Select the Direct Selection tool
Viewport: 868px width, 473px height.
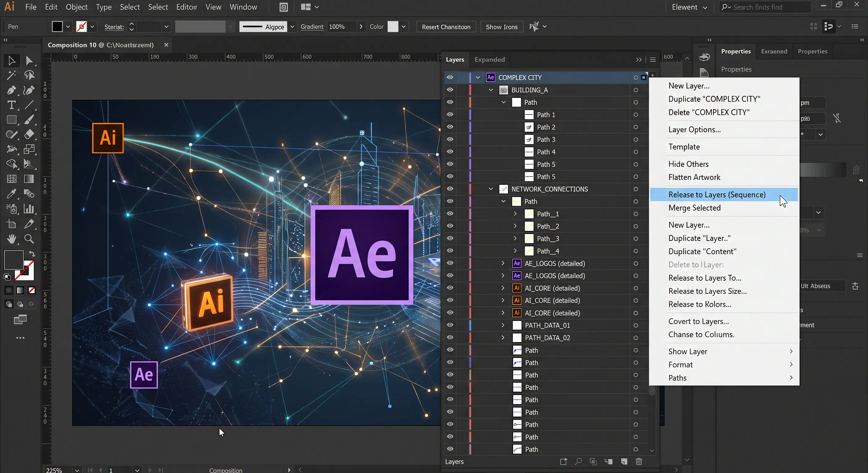coord(29,61)
